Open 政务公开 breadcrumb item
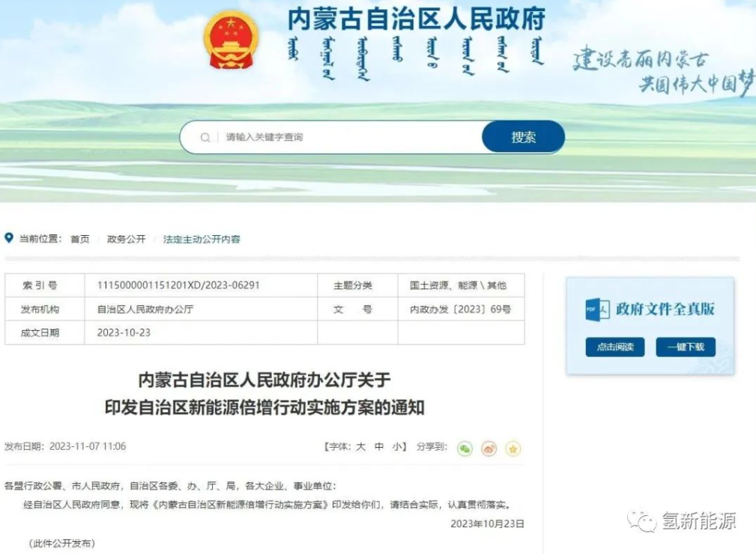The image size is (756, 560). 126,240
